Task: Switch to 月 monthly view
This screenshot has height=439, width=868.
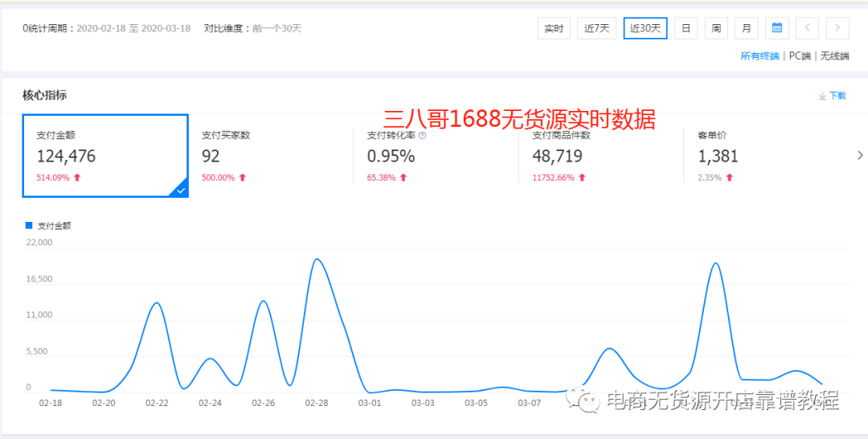Action: [747, 28]
